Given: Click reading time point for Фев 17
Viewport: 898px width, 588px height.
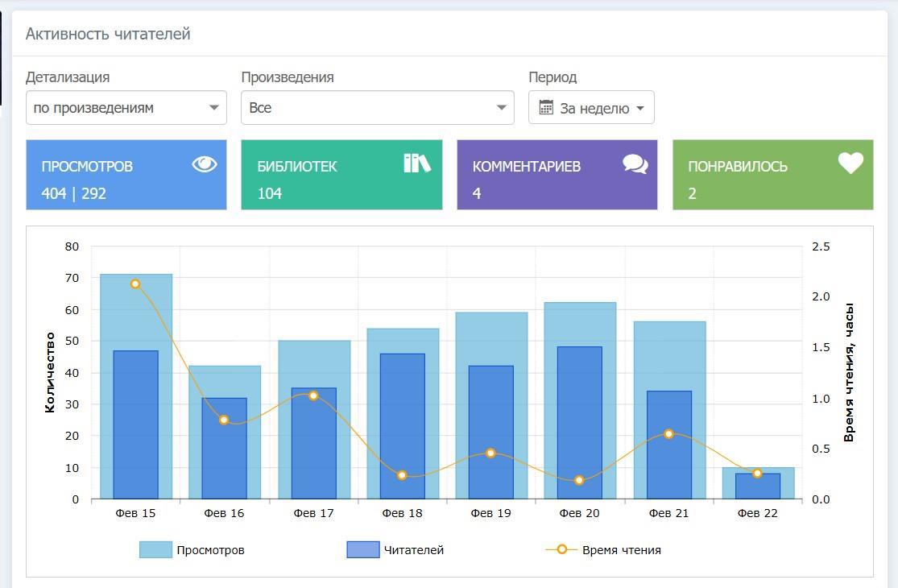Looking at the screenshot, I should click(313, 395).
